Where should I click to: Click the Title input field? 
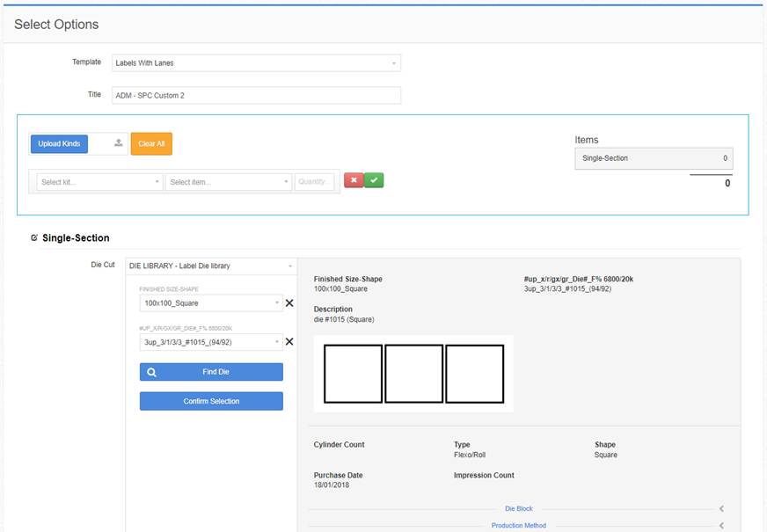pyautogui.click(x=256, y=95)
